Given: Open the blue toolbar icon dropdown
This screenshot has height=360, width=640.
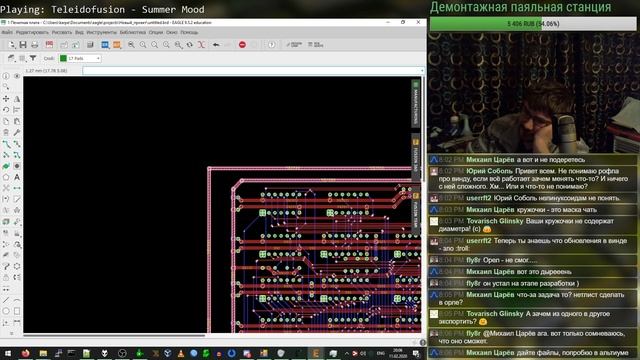Looking at the screenshot, I should tap(105, 44).
